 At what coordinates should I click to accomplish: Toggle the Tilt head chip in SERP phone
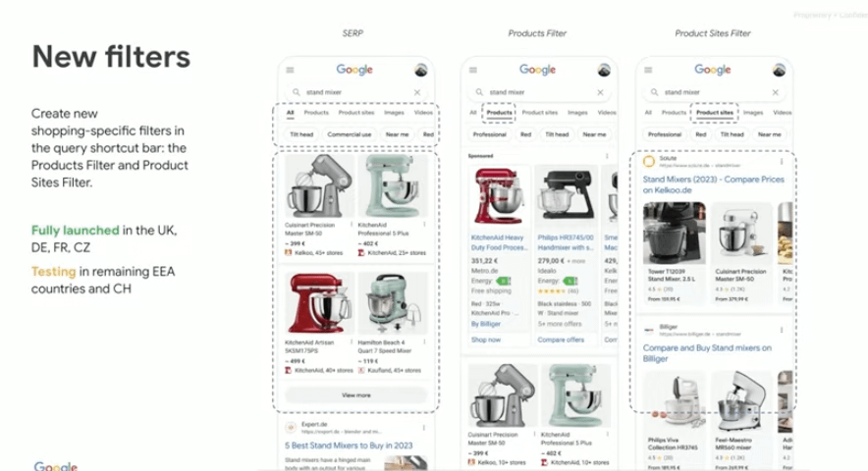pyautogui.click(x=301, y=134)
